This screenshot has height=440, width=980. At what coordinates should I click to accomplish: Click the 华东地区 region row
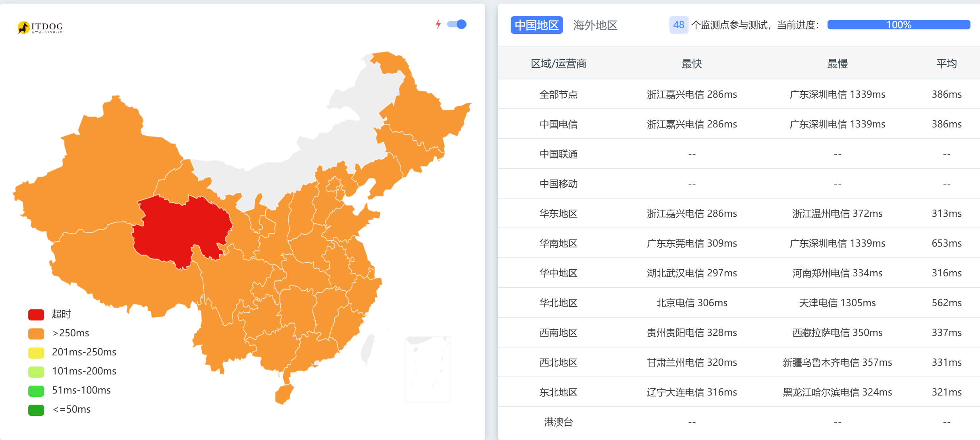tap(558, 213)
